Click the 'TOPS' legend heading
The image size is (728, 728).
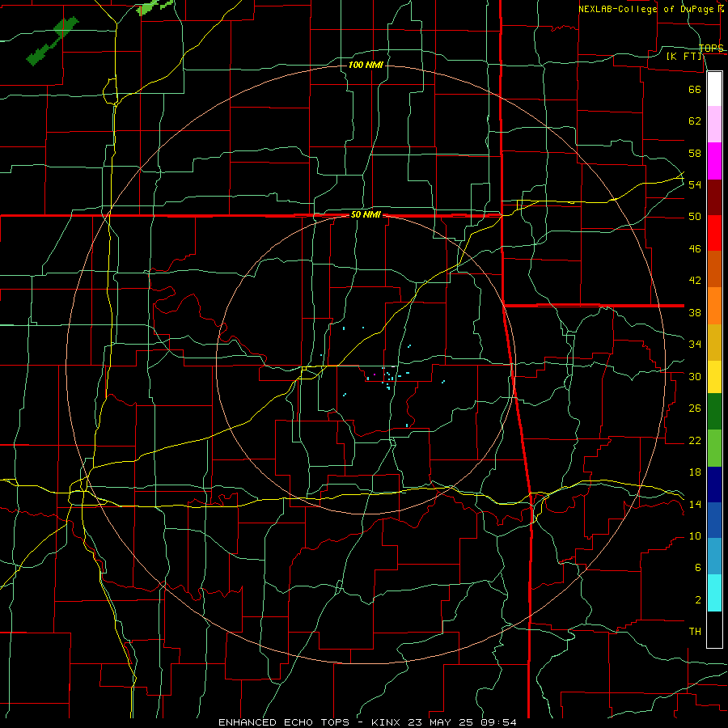click(x=711, y=48)
